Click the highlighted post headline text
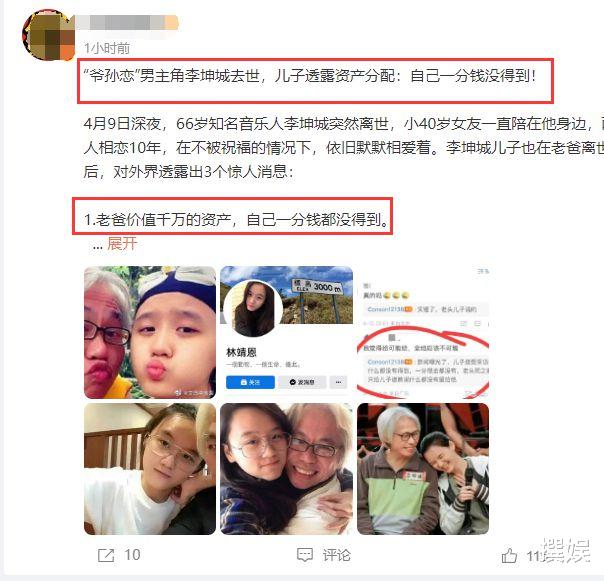Screen dimensions: 604x581 (310, 76)
